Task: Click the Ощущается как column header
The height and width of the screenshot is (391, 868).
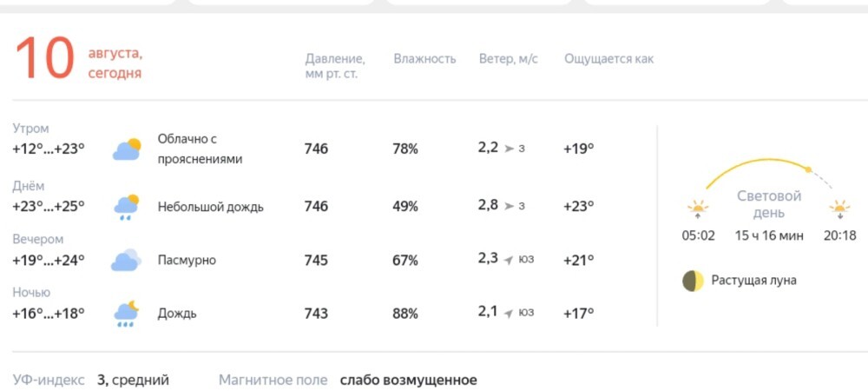Action: [609, 59]
